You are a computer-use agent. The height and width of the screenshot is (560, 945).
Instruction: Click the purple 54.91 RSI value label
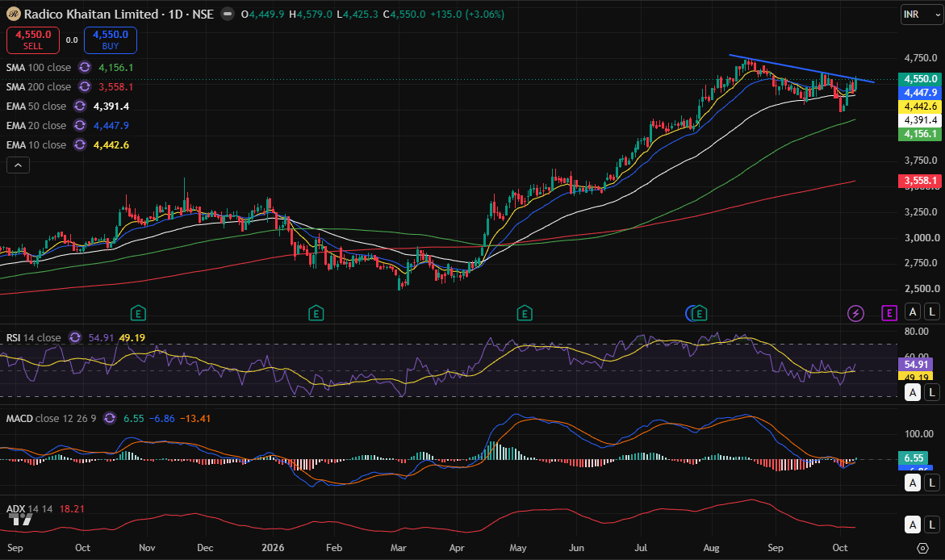[916, 364]
